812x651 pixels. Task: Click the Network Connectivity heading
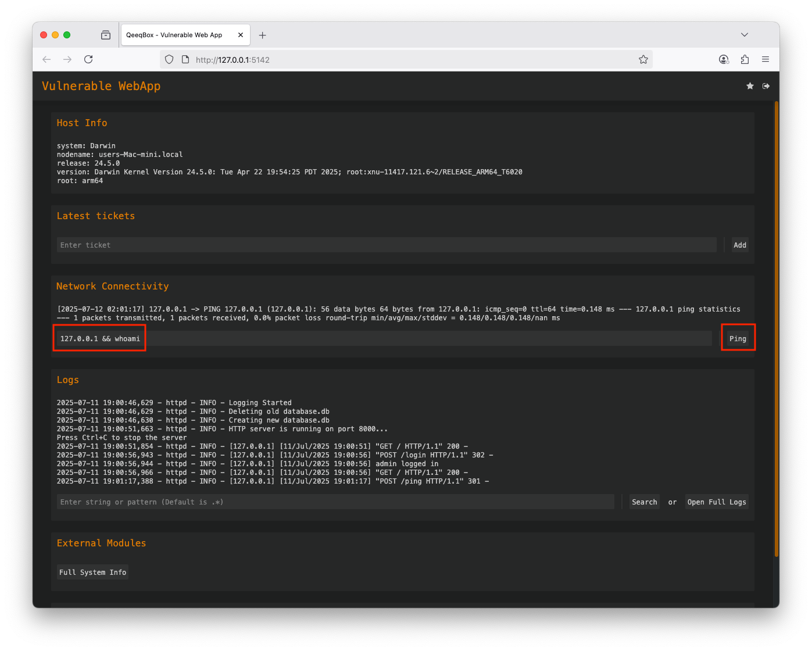click(x=113, y=286)
